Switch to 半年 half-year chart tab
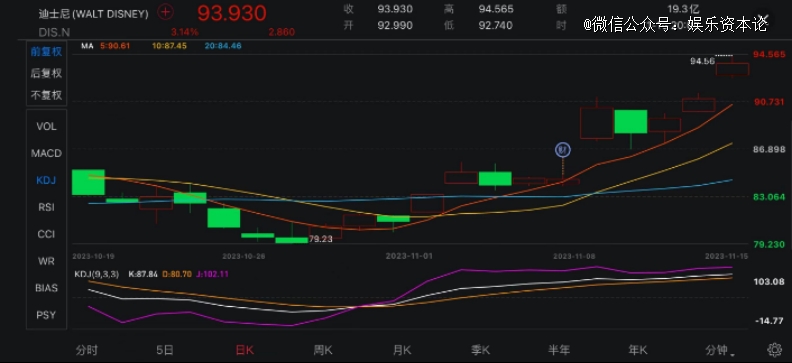Viewport: 792px width, 363px height. (559, 349)
